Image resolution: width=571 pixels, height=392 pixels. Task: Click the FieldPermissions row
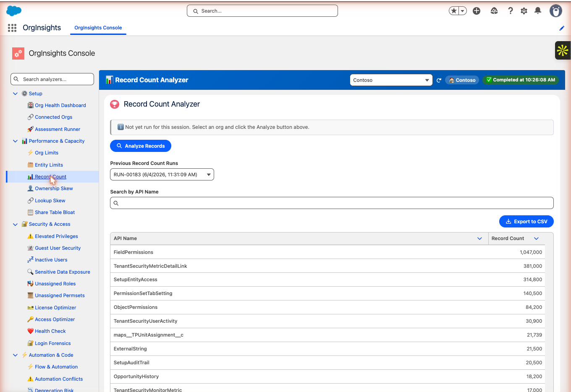coord(327,252)
